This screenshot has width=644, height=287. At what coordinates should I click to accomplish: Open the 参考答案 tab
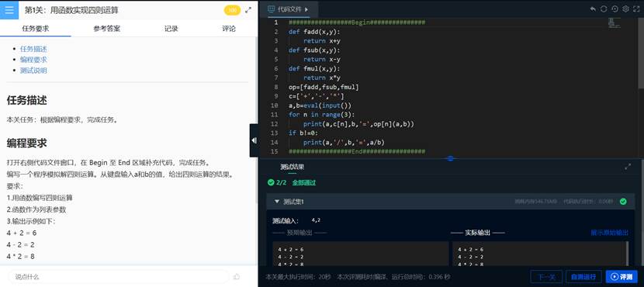point(107,29)
